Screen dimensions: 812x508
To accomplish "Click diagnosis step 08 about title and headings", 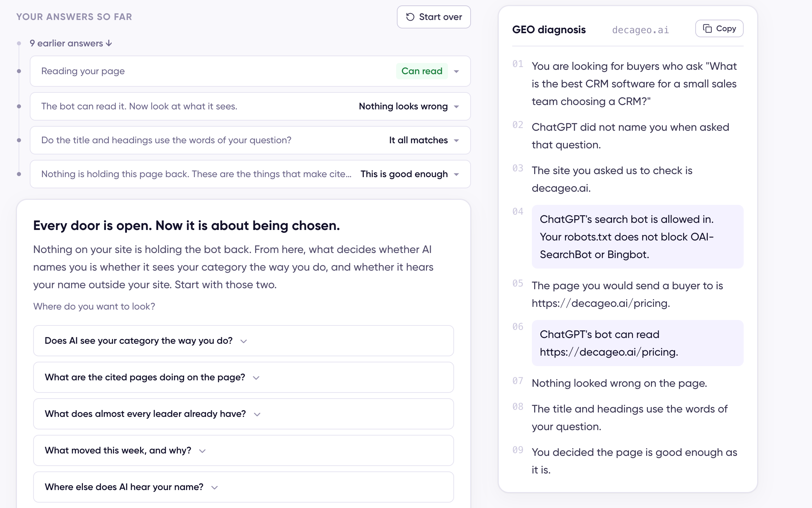I will [x=629, y=418].
